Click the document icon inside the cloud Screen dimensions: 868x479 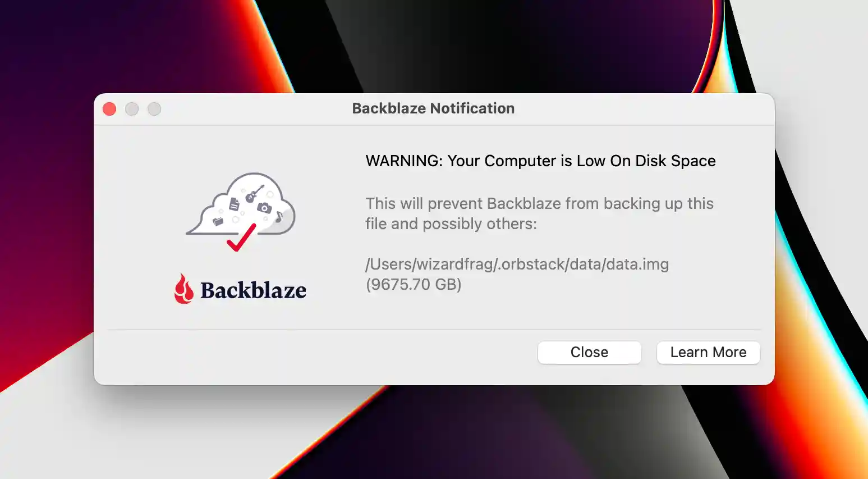coord(234,204)
